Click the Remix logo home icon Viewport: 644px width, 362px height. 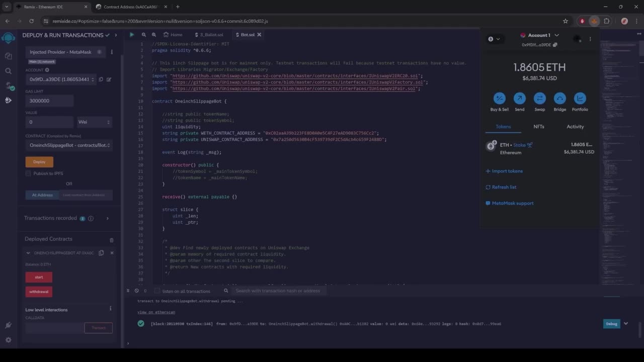coord(8,38)
